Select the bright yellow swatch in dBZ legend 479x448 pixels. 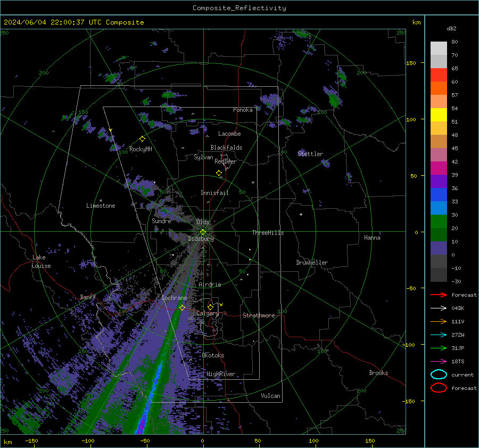pyautogui.click(x=439, y=115)
